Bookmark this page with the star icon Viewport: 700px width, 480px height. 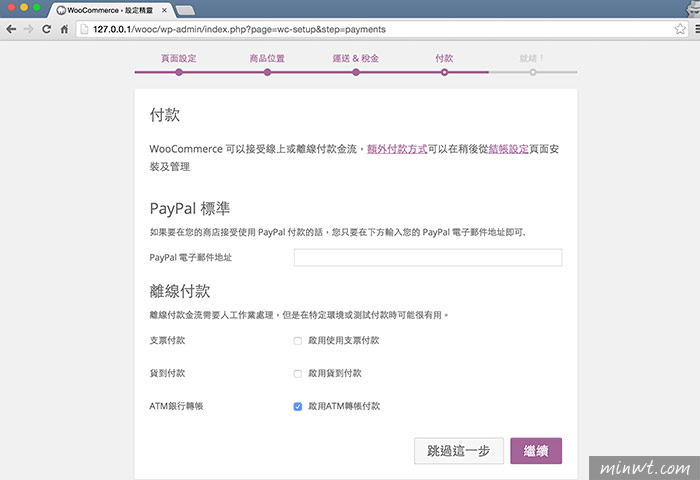tap(680, 29)
